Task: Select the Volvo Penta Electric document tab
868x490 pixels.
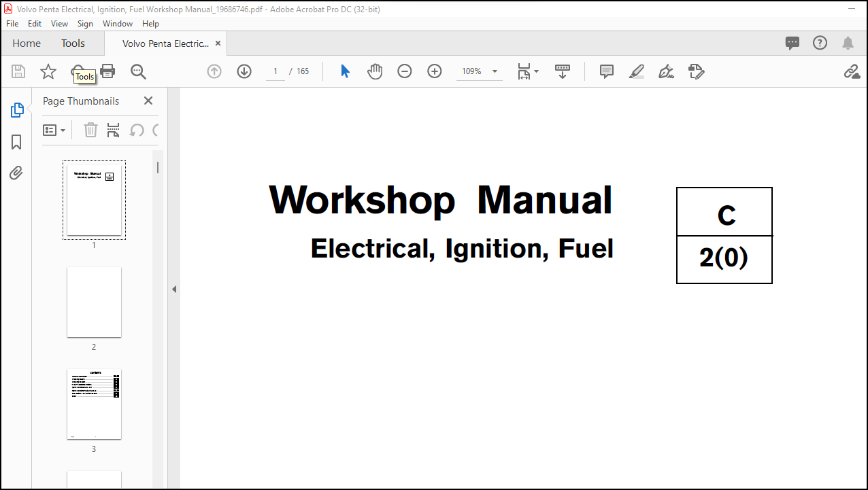Action: coord(165,43)
